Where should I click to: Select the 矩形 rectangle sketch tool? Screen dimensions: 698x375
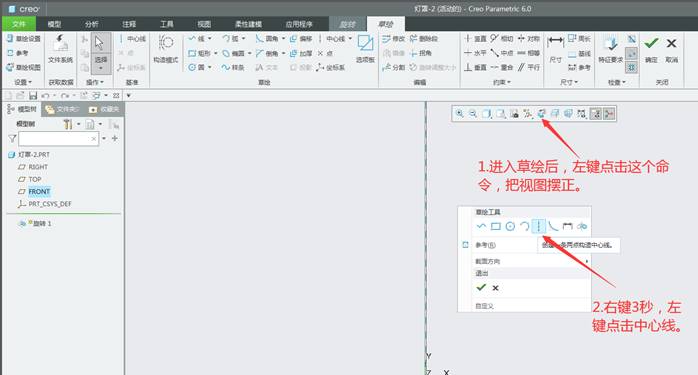coord(199,53)
